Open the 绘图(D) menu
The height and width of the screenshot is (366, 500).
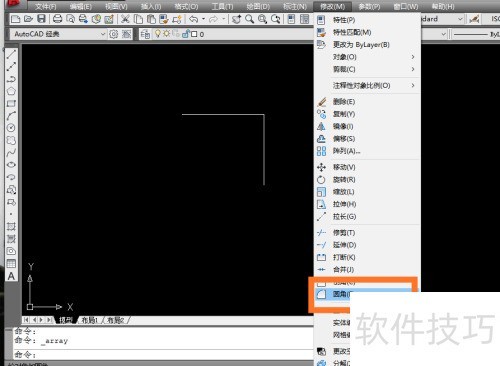tap(258, 6)
